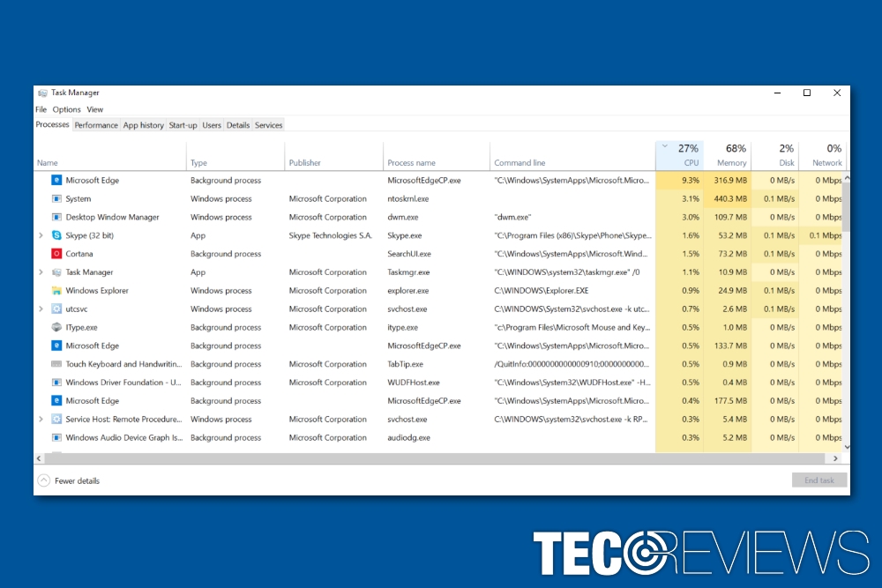882x588 pixels.
Task: Click the Touch Keyboard and Handwriting icon
Action: 56,364
